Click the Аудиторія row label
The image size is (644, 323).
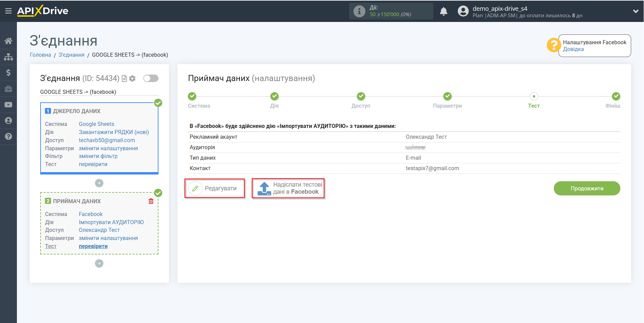coord(202,147)
